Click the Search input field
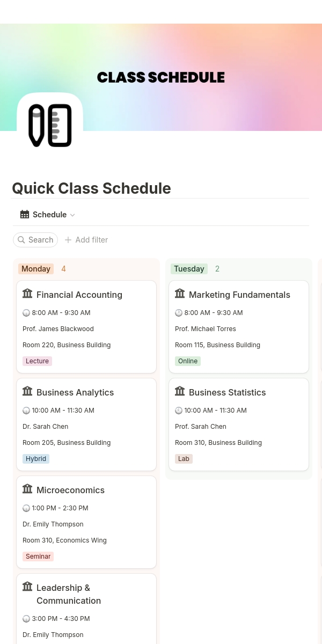322x644 pixels. tap(35, 240)
